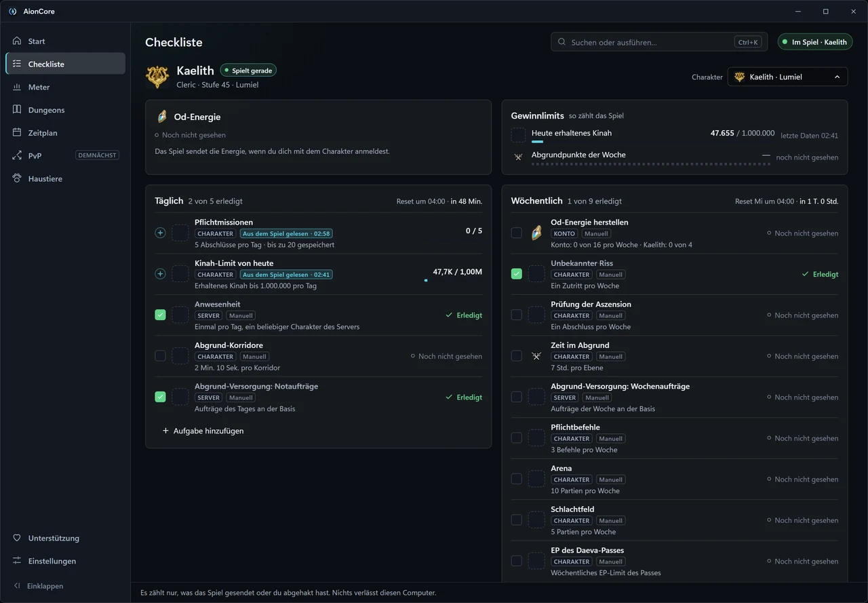
Task: Expand the Kinah-Limit von heute plus button
Action: click(160, 274)
